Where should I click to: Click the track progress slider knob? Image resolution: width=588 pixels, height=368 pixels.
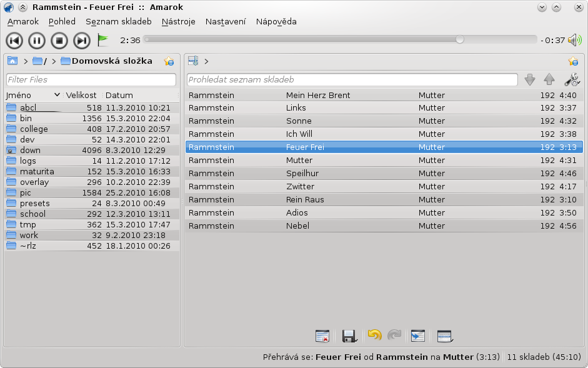point(460,39)
